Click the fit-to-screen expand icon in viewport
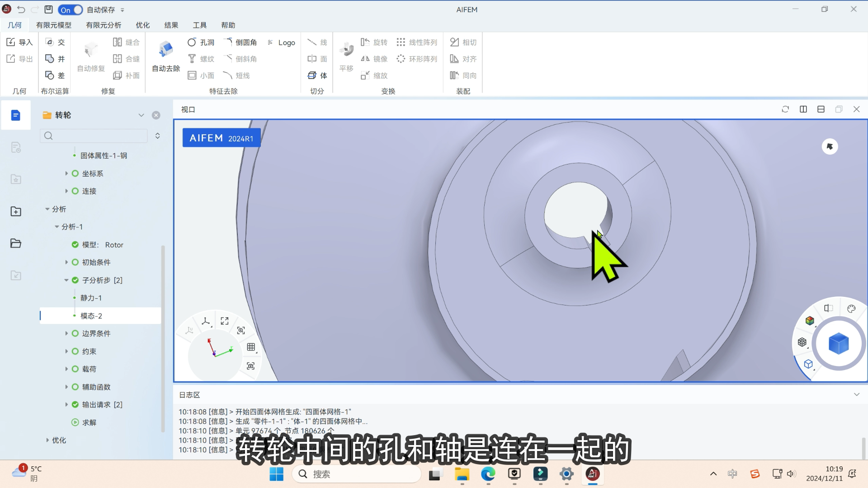 (x=225, y=321)
